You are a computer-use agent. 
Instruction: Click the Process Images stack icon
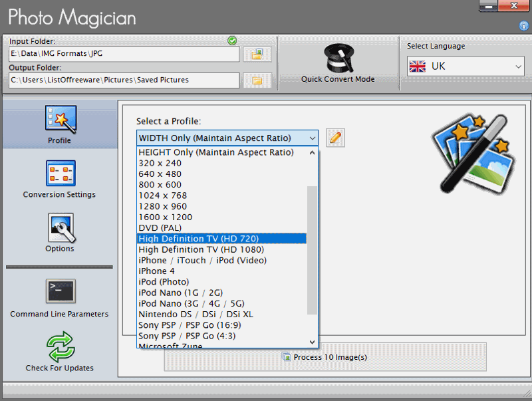[287, 357]
